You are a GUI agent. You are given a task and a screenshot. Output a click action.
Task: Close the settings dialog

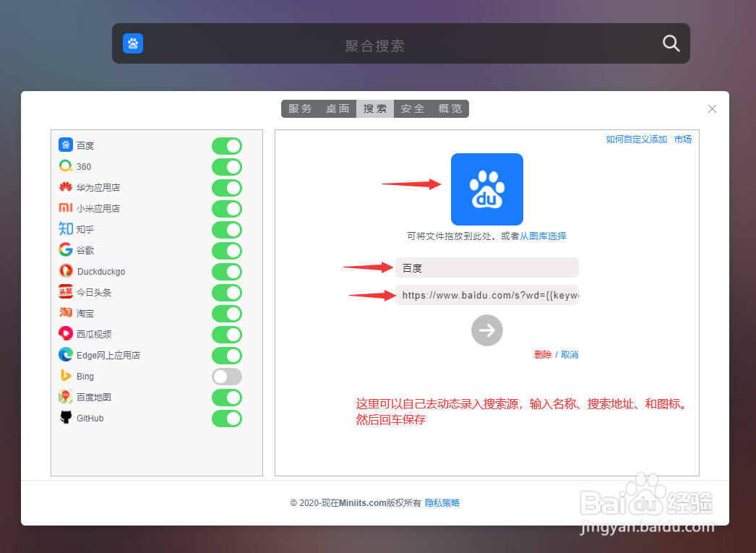[x=712, y=109]
